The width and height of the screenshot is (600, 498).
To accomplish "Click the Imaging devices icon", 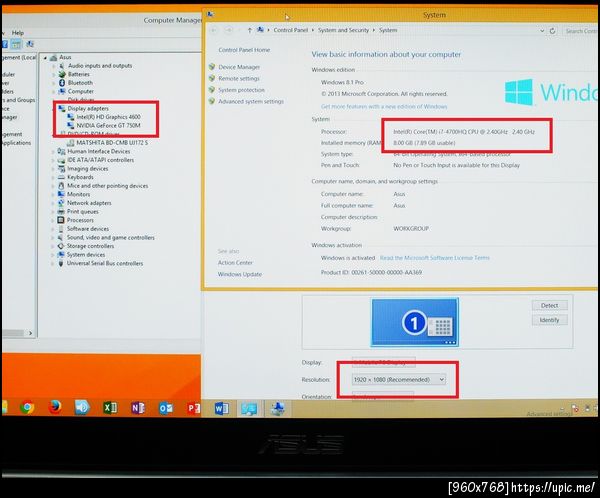I will [x=61, y=168].
